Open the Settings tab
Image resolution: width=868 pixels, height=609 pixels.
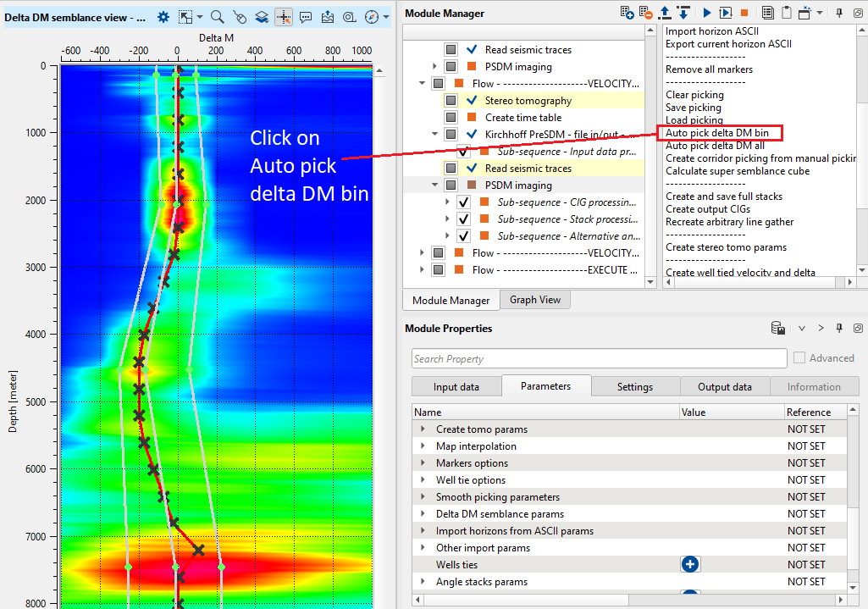tap(634, 387)
